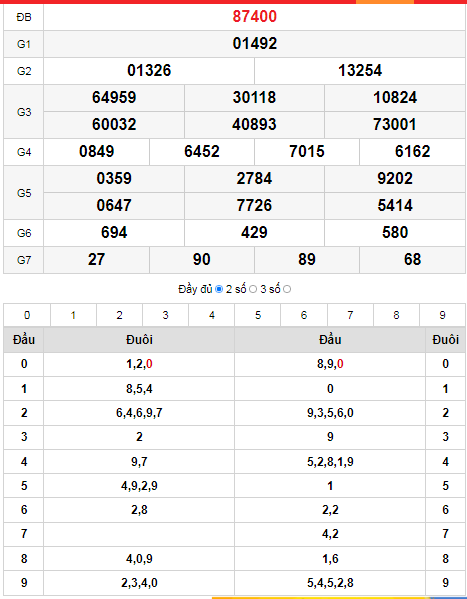Click the tail digits cell "4,0,9"

(x=139, y=559)
